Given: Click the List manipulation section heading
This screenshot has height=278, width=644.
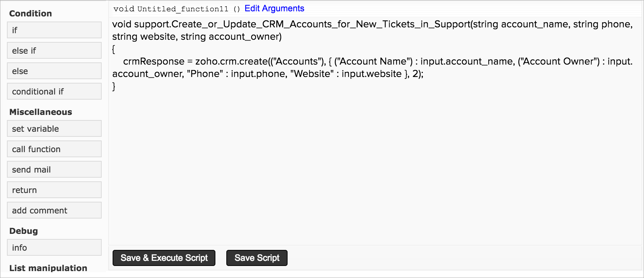Looking at the screenshot, I should 48,268.
